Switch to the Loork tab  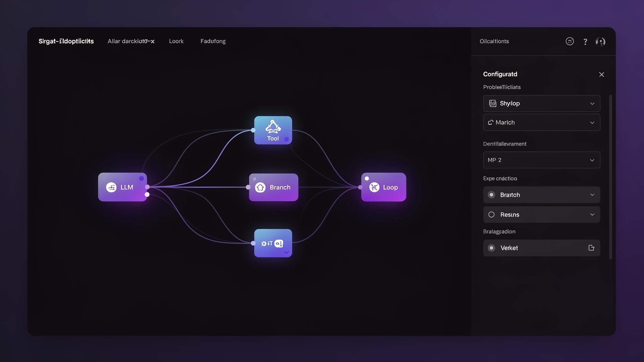click(x=176, y=41)
